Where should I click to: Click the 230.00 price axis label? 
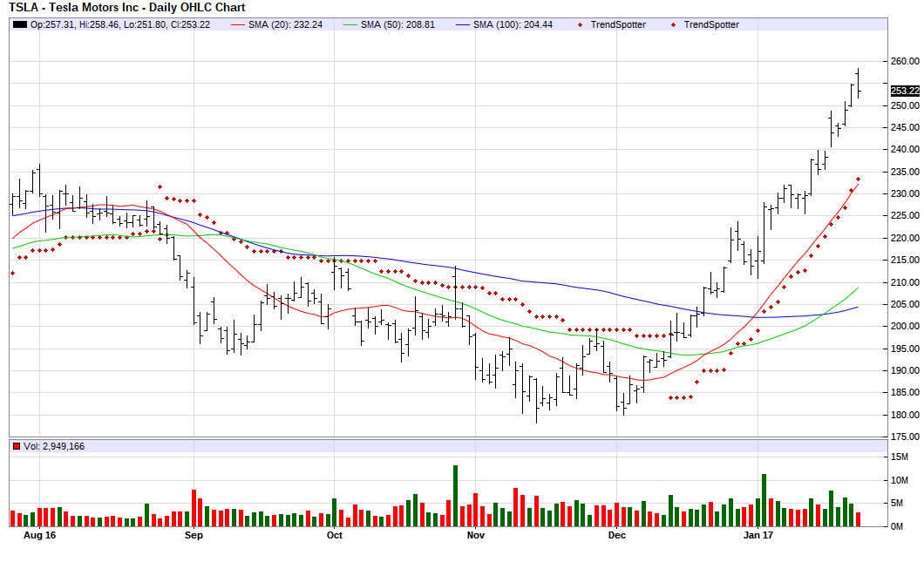pos(905,193)
